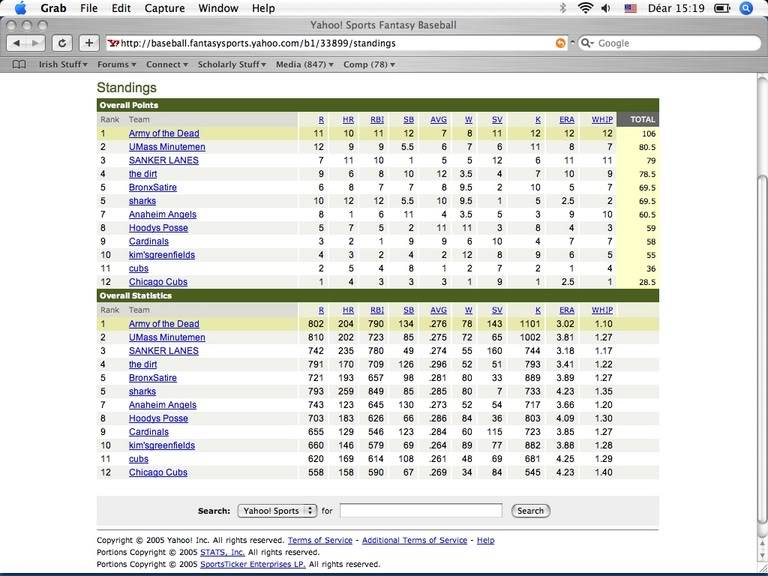The image size is (768, 576).
Task: Click the Search button
Action: (x=530, y=511)
